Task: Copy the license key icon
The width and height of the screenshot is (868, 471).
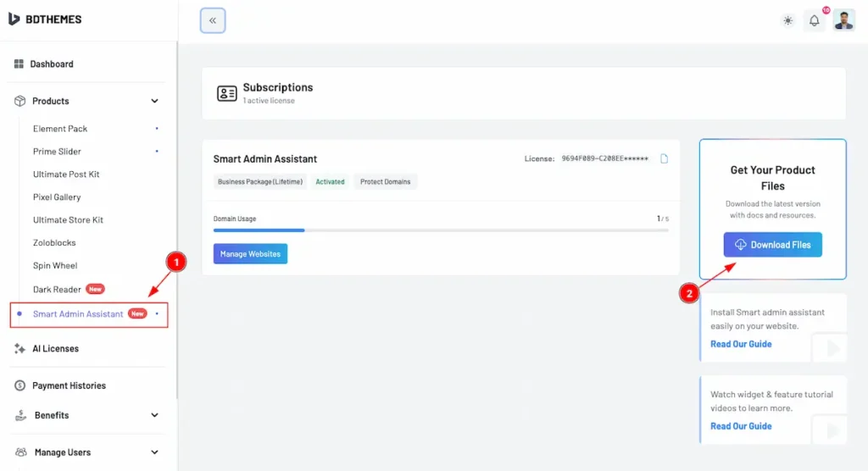Action: (665, 159)
